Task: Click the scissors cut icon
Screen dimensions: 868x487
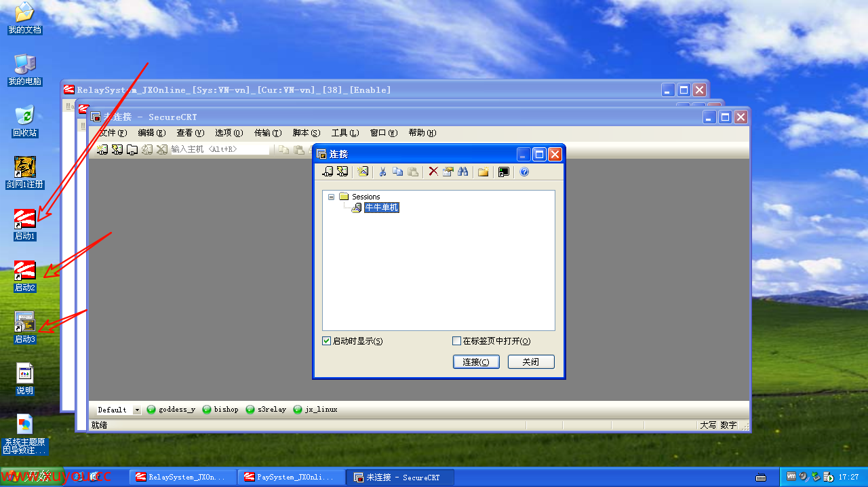Action: tap(382, 172)
